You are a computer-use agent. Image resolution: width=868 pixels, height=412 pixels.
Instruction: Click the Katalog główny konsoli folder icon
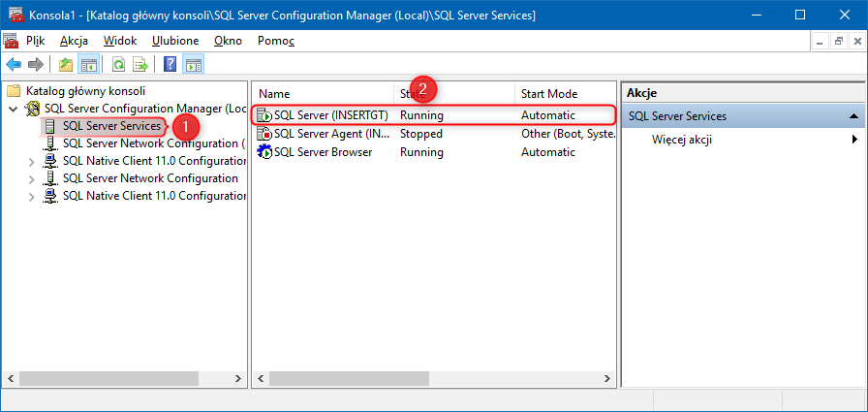[15, 91]
